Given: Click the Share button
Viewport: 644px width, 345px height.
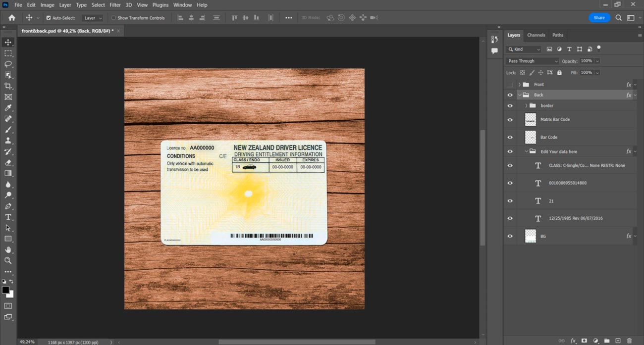Looking at the screenshot, I should (599, 18).
